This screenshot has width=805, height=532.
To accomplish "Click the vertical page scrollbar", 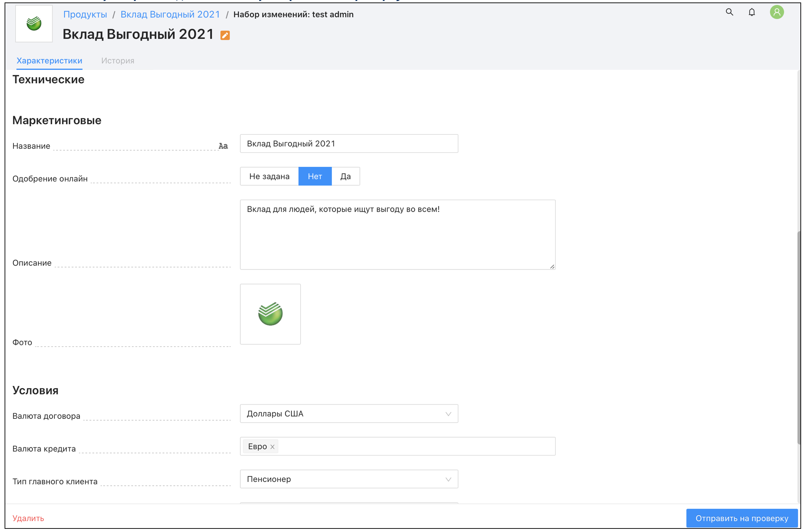I will pyautogui.click(x=799, y=337).
